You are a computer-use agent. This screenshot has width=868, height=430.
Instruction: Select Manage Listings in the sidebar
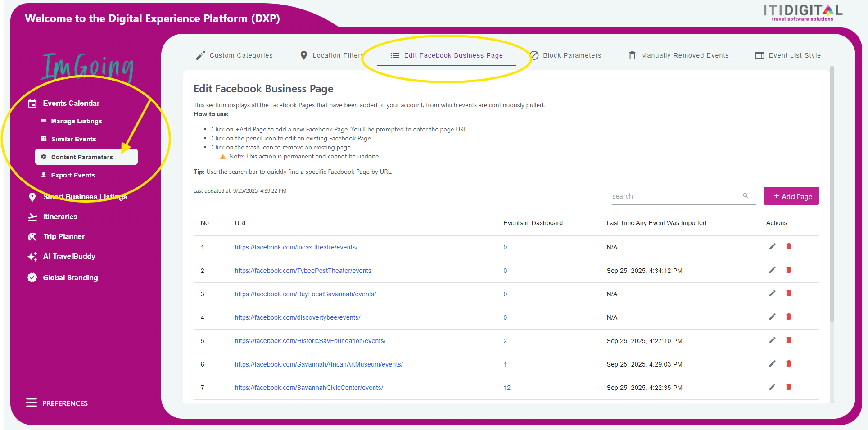77,121
